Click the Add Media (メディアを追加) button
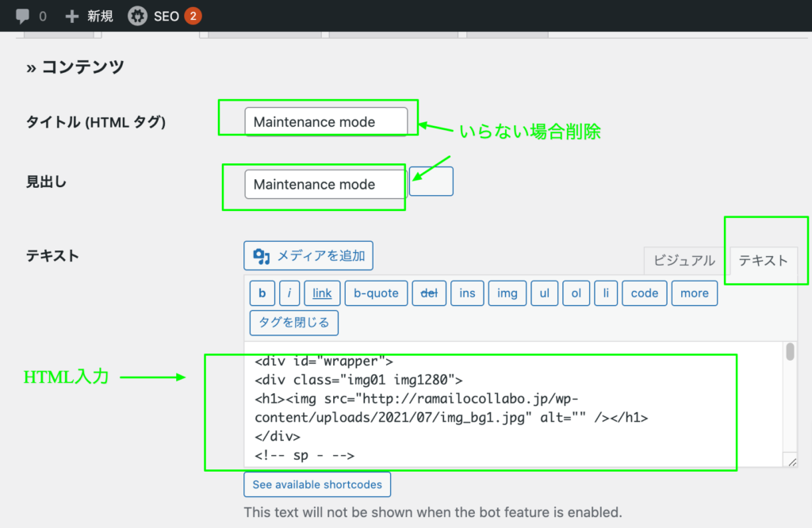The image size is (812, 528). (x=308, y=256)
